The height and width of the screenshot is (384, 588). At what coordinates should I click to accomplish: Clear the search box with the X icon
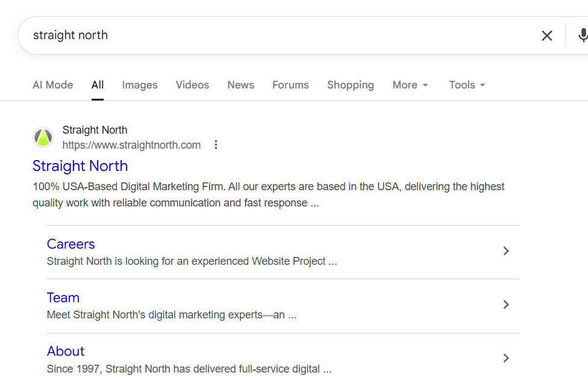click(546, 36)
